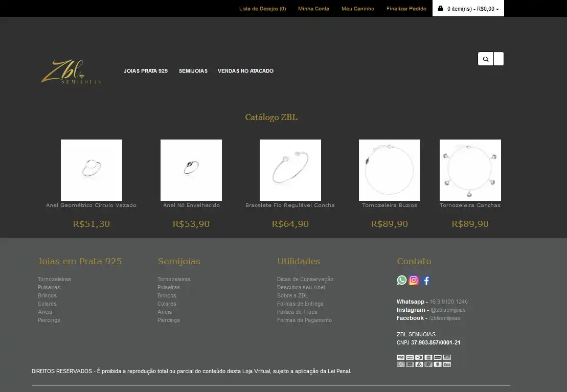
Task: Click Política de Troca footer link
Action: [297, 312]
